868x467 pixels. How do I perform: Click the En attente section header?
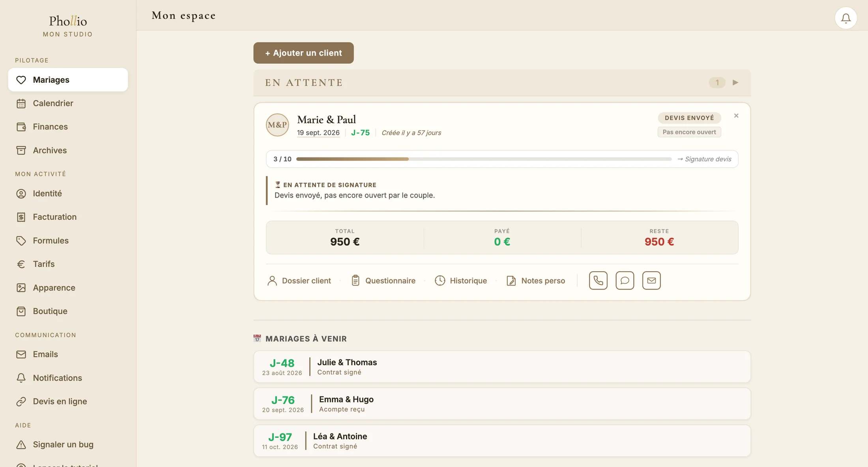[x=502, y=83]
